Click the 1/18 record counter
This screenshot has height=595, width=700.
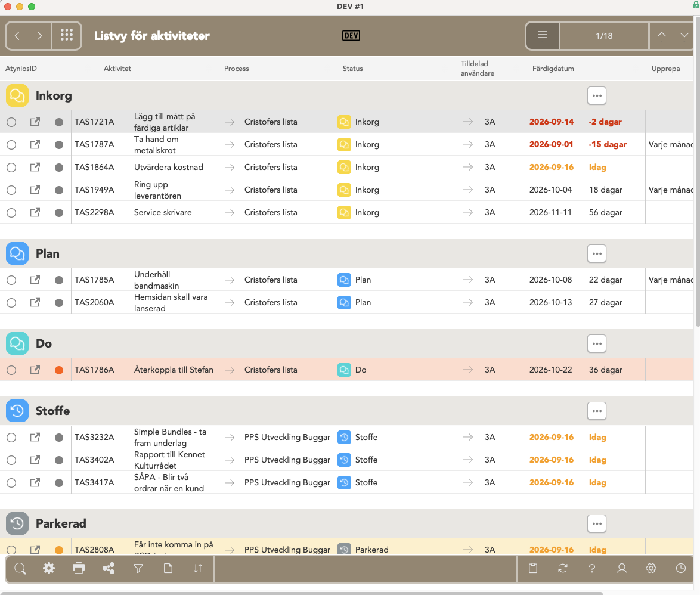tap(604, 36)
